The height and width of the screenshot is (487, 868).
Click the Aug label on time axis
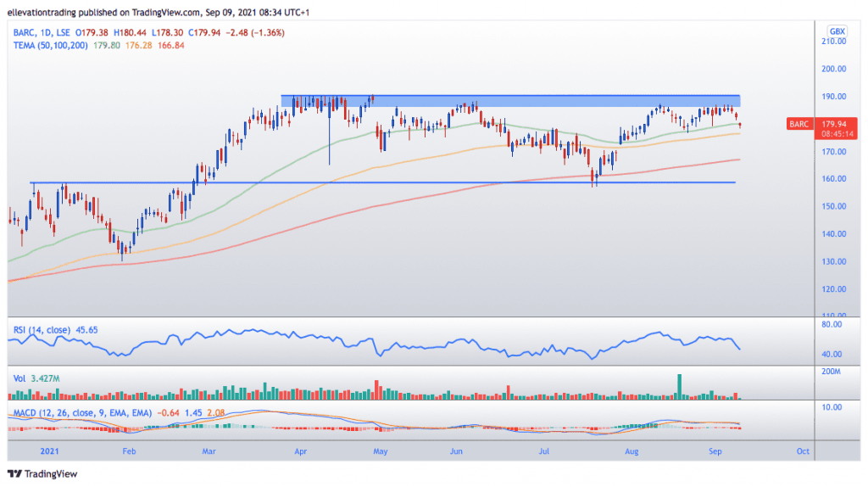pyautogui.click(x=632, y=451)
